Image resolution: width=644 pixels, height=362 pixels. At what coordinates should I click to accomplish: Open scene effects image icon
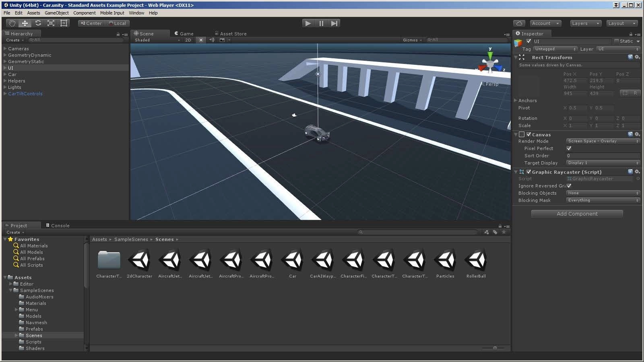(222, 40)
